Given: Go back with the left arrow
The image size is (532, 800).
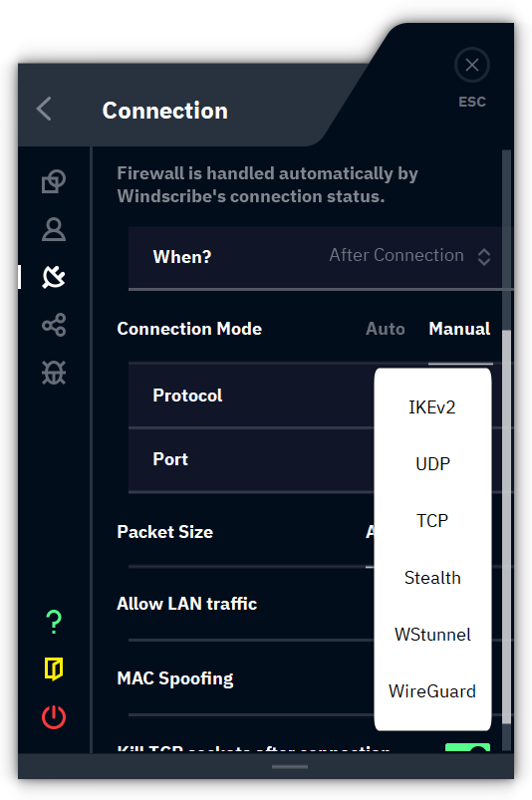Looking at the screenshot, I should coord(45,109).
